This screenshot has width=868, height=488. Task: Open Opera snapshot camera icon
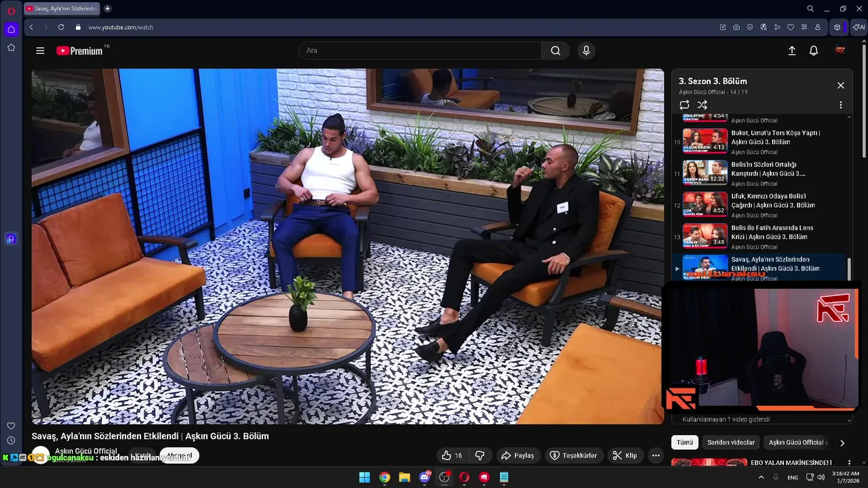click(x=736, y=27)
